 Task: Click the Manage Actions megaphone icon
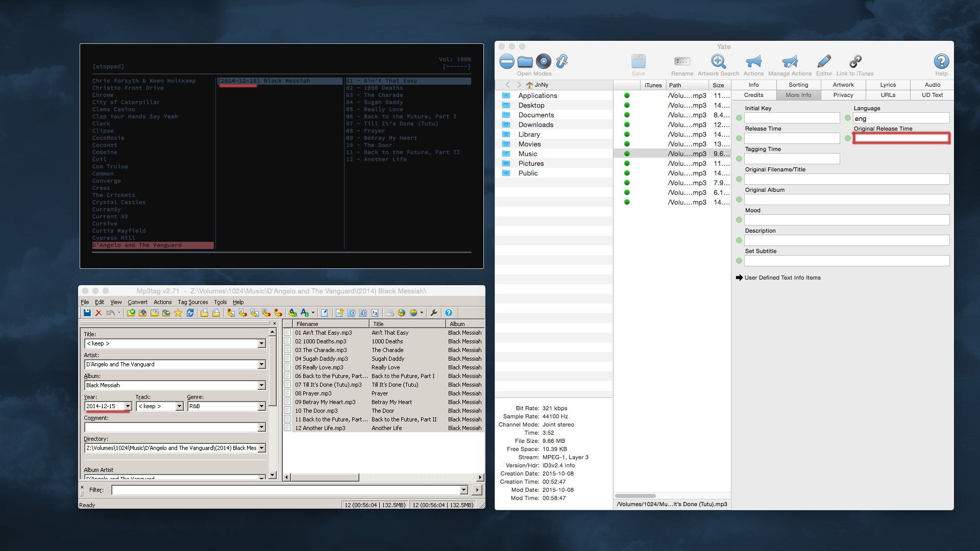pos(790,62)
